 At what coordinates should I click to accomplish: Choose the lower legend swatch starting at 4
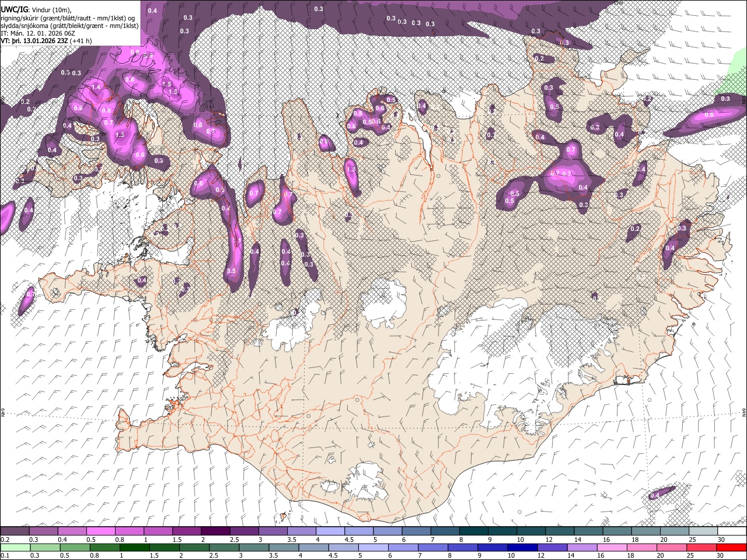[313, 548]
